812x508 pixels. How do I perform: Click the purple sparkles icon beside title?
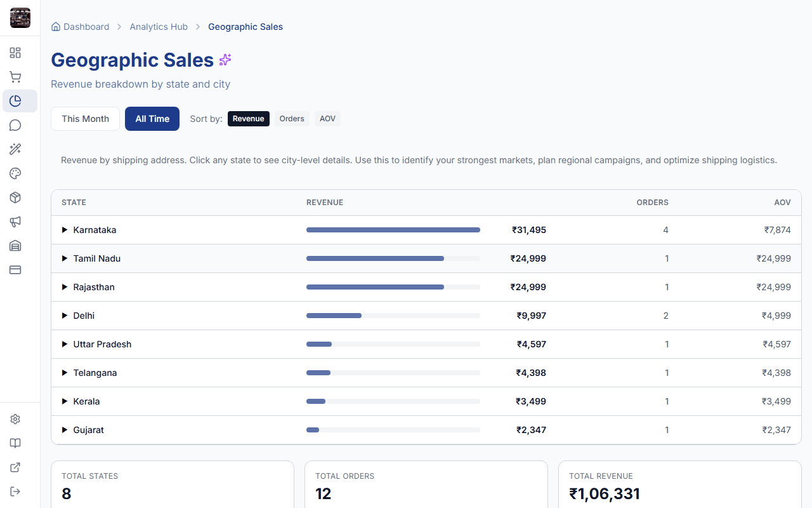[x=225, y=60]
